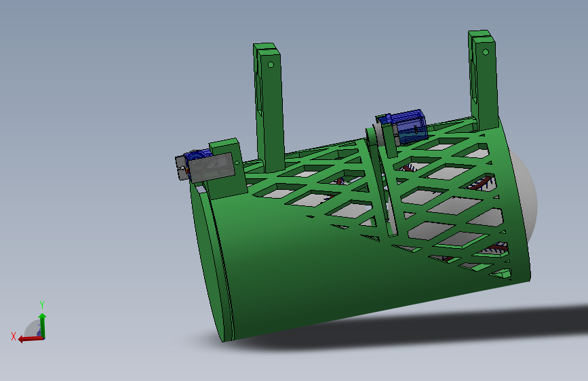This screenshot has height=381, width=588.
Task: Click the hole in the right bracket top
Action: pos(486,52)
